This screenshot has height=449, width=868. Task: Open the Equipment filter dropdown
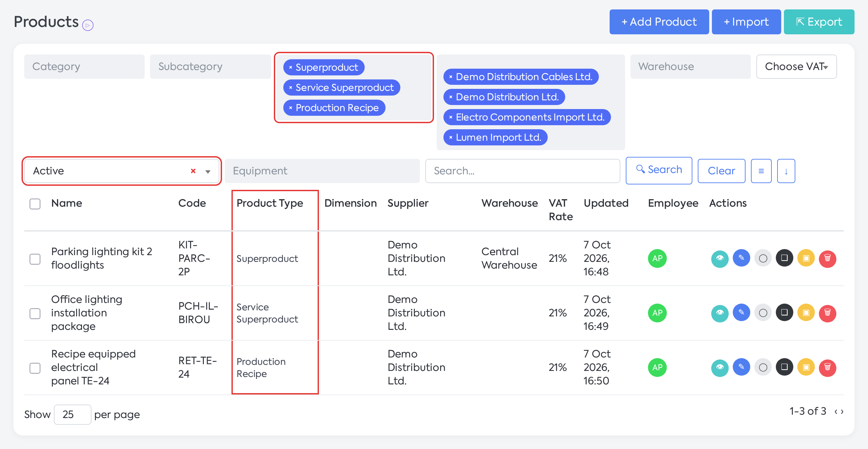click(x=322, y=171)
